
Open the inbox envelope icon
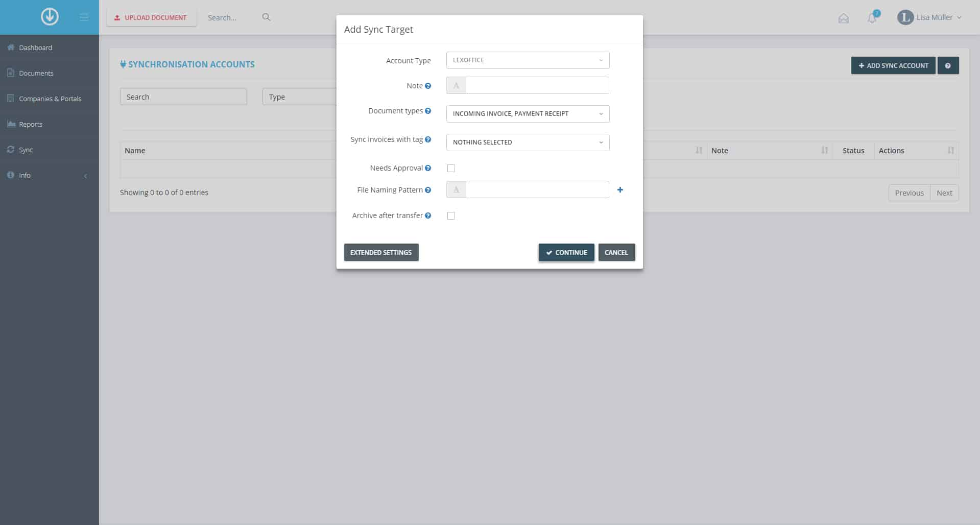pyautogui.click(x=844, y=18)
